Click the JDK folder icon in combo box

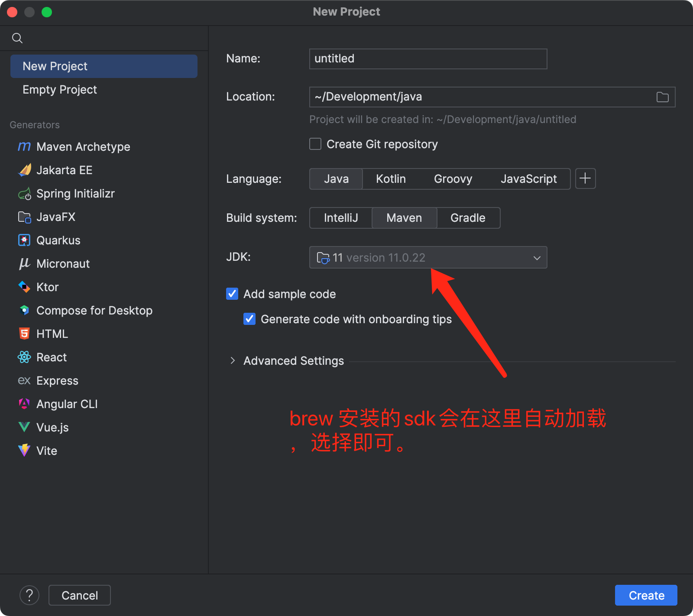pyautogui.click(x=323, y=258)
